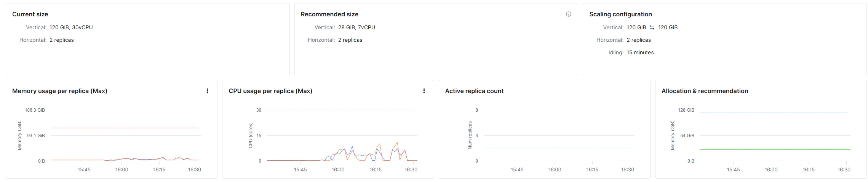Click the recommended 28 GiB, 7vCPU value
This screenshot has width=868, height=182.
pos(356,27)
